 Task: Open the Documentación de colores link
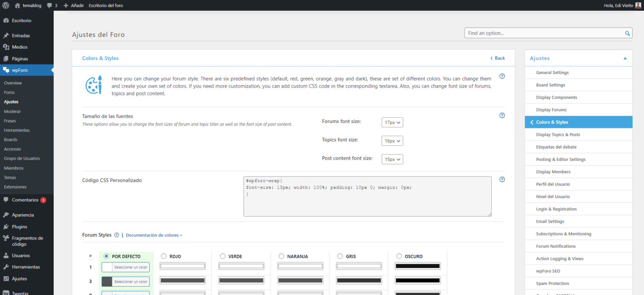(153, 235)
